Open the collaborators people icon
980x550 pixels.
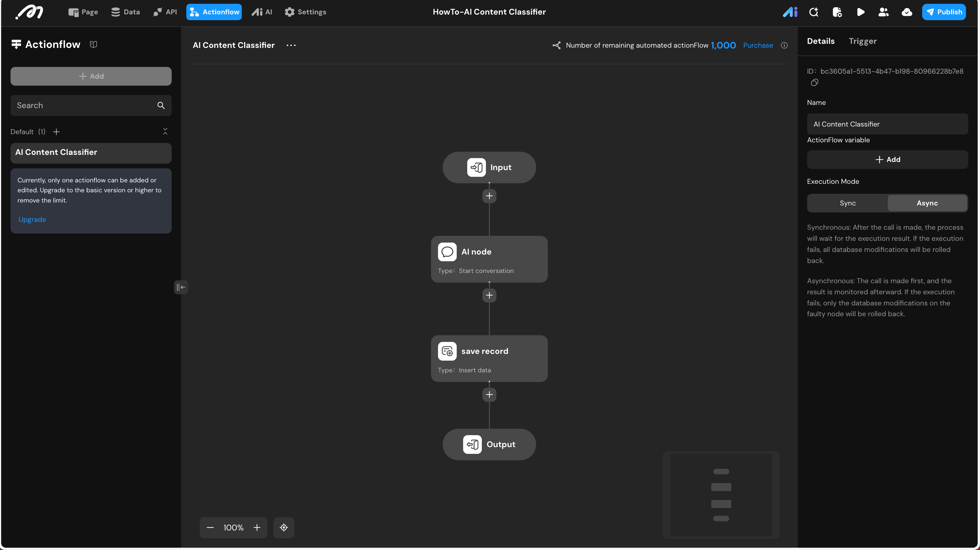point(883,12)
